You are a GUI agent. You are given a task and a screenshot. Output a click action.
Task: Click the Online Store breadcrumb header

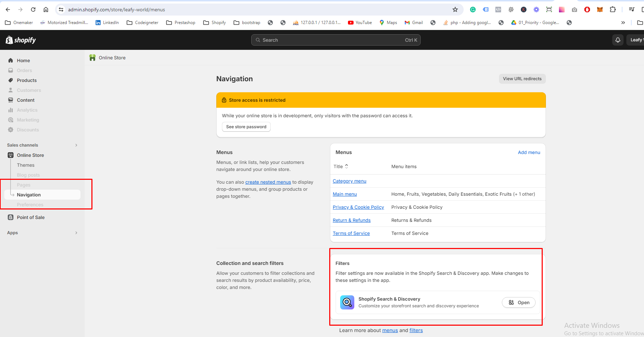(108, 58)
